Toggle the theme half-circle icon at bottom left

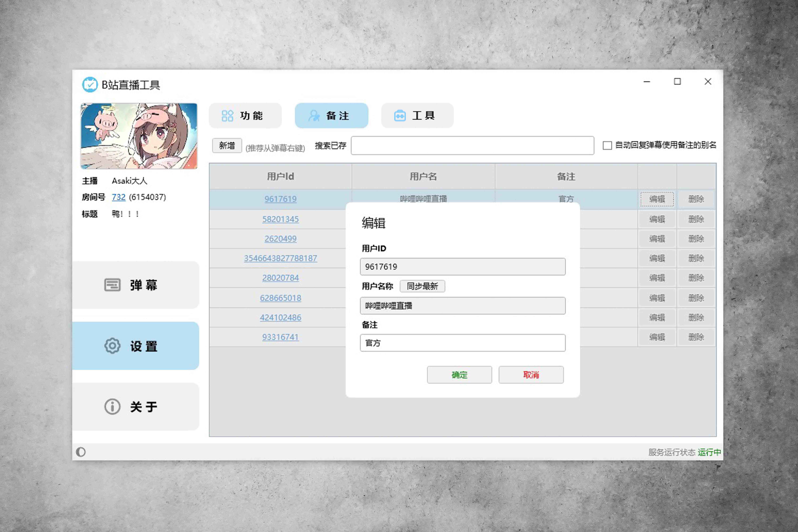81,452
